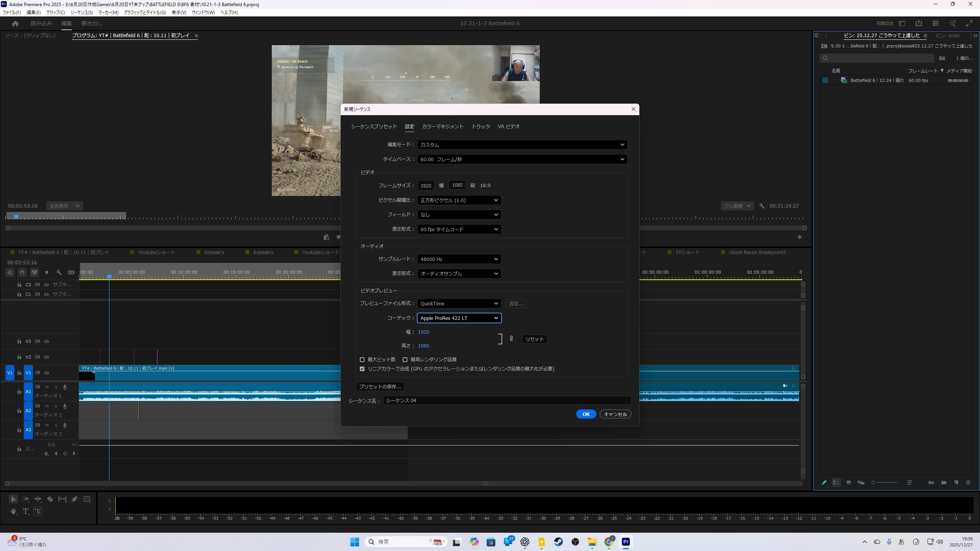This screenshot has height=551, width=980.
Task: Enable 最高レンダリング品質 checkbox
Action: 405,360
